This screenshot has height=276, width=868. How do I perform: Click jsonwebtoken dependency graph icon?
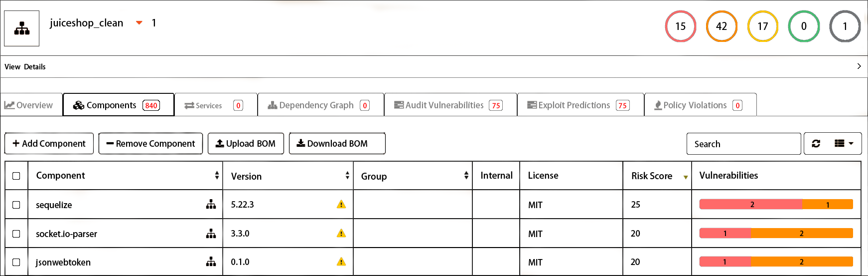coord(211,262)
